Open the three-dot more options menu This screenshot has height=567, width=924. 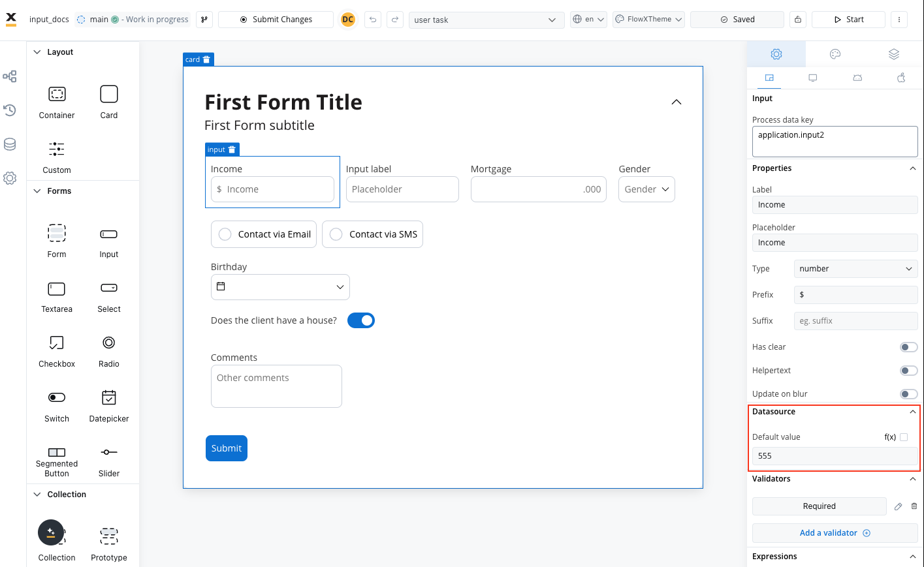(x=899, y=20)
